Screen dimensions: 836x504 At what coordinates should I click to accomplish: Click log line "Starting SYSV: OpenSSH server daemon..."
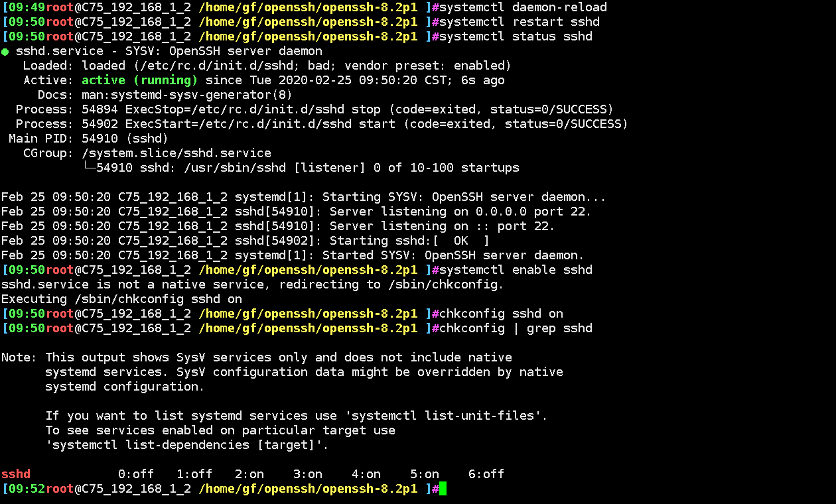coord(304,197)
